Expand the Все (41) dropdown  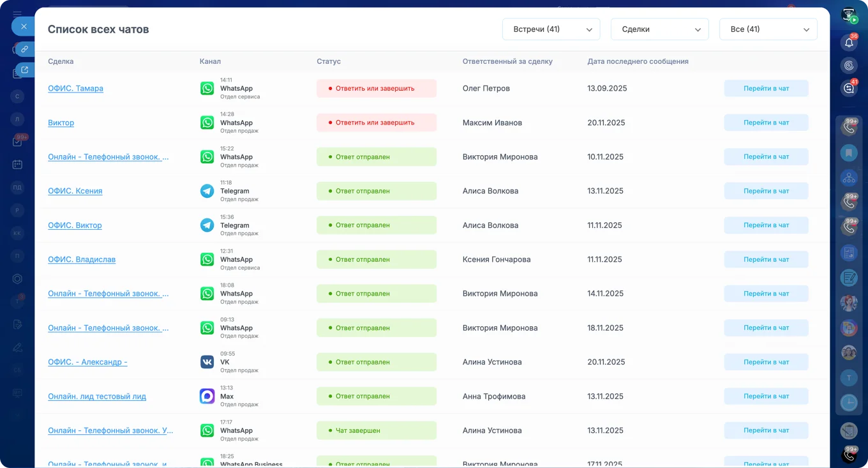[x=768, y=29]
